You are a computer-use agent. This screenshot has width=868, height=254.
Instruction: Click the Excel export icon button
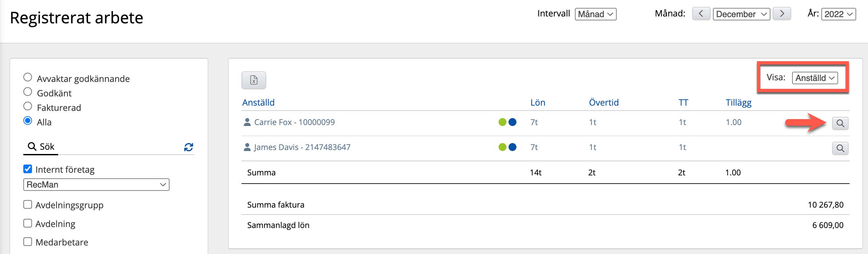[253, 80]
